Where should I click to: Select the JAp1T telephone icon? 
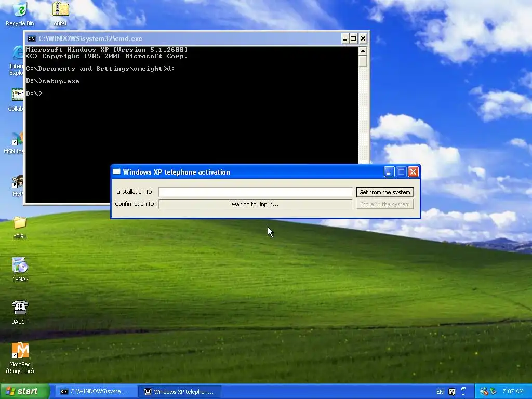click(x=20, y=308)
